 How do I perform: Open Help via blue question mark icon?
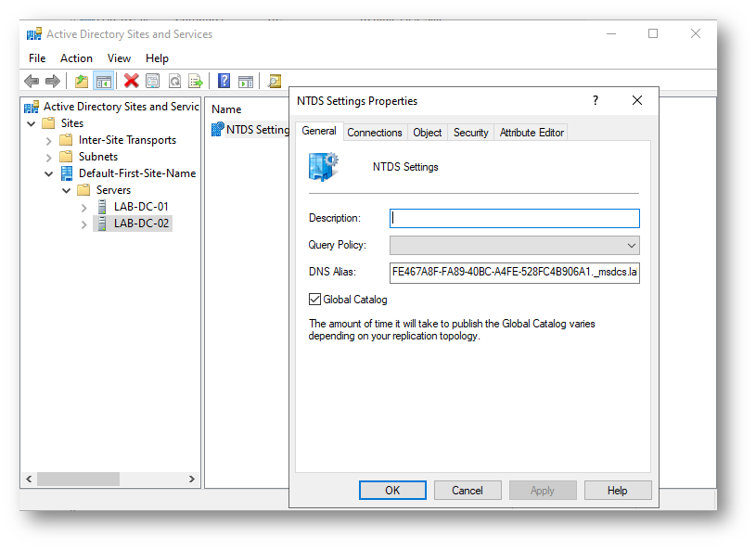click(x=224, y=81)
